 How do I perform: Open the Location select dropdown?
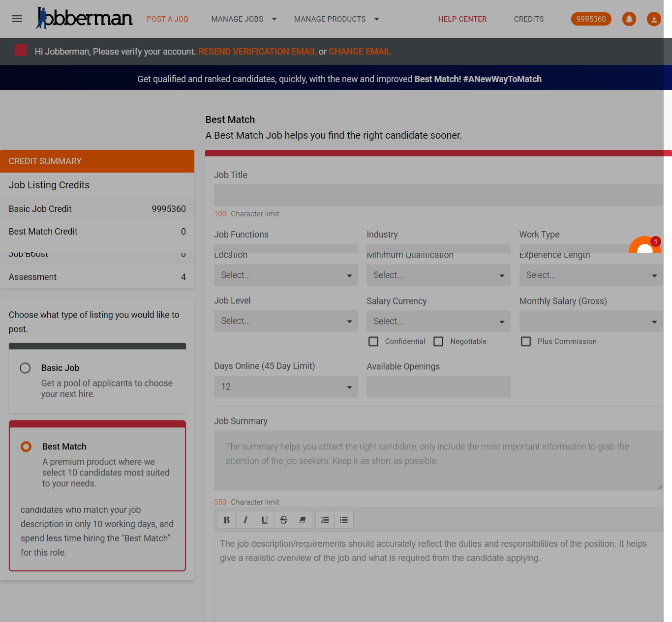286,275
